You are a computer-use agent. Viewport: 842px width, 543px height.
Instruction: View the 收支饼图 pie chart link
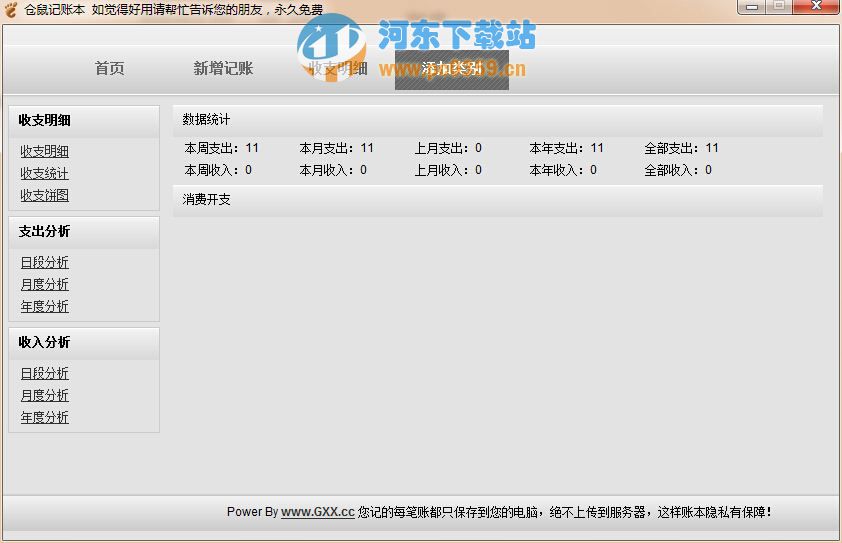click(45, 196)
